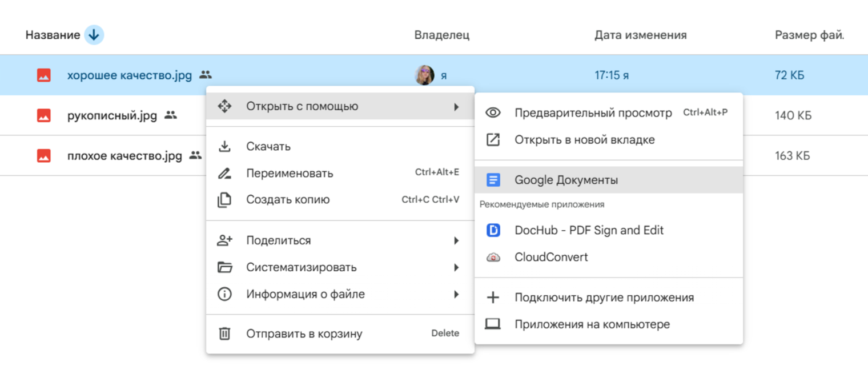This screenshot has height=378, width=868.
Task: Click the Размер файла column header
Action: (809, 35)
